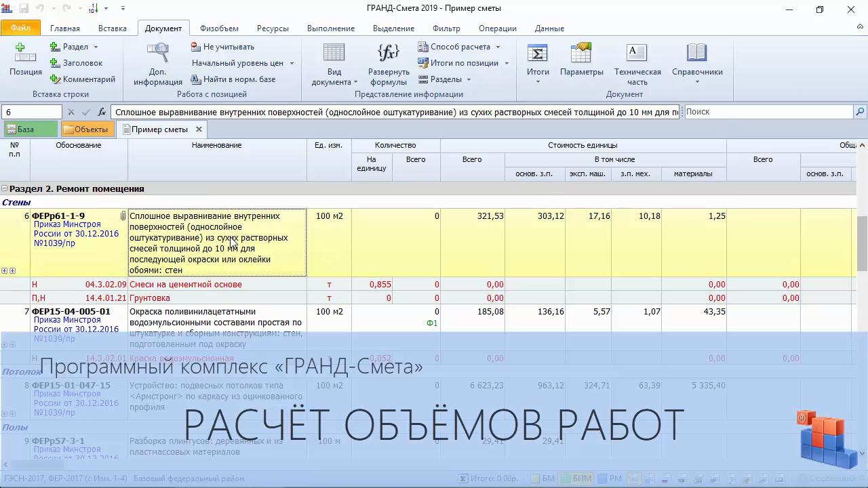Click the Save icon in quick access toolbar
Image resolution: width=868 pixels, height=488 pixels.
coord(24,9)
